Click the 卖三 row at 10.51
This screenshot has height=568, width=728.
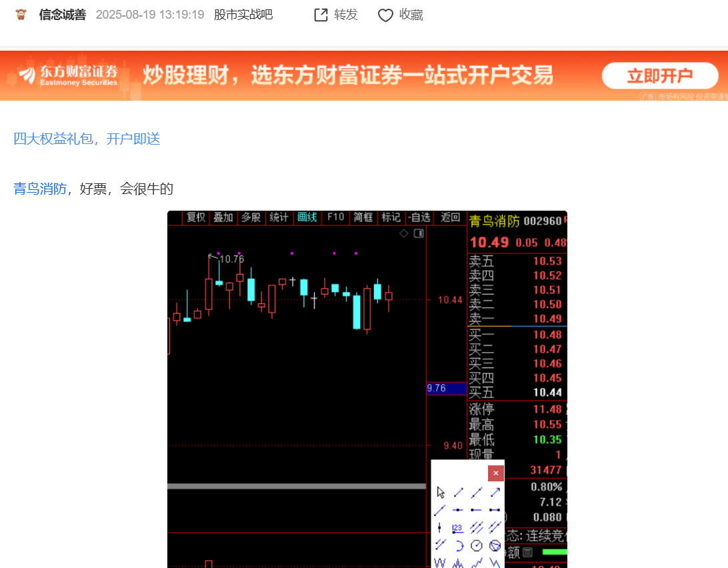click(x=516, y=290)
